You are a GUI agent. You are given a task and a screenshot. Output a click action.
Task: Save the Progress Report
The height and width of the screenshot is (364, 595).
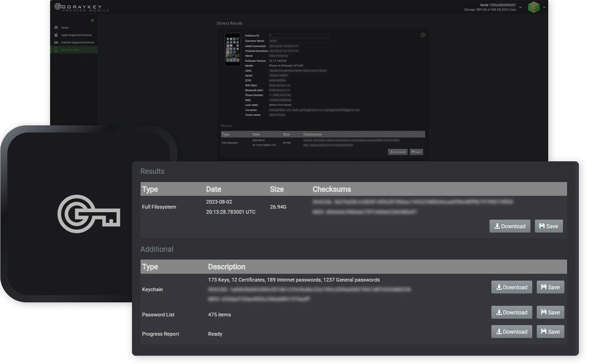pyautogui.click(x=550, y=332)
